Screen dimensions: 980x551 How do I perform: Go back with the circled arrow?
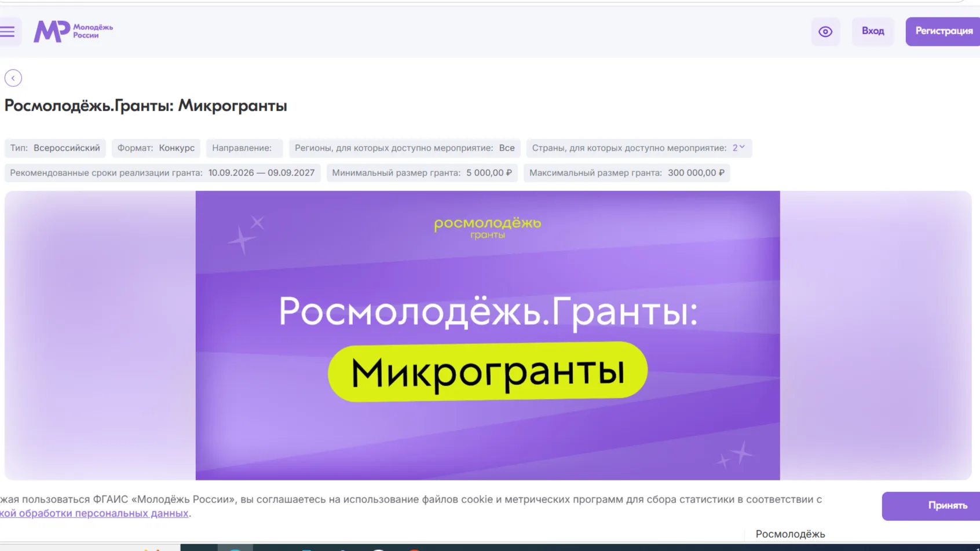[x=13, y=78]
